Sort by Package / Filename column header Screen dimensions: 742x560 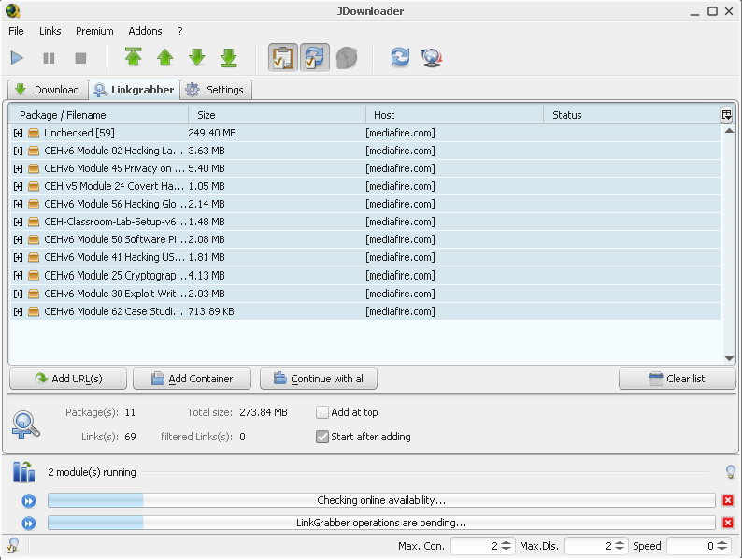pos(99,115)
